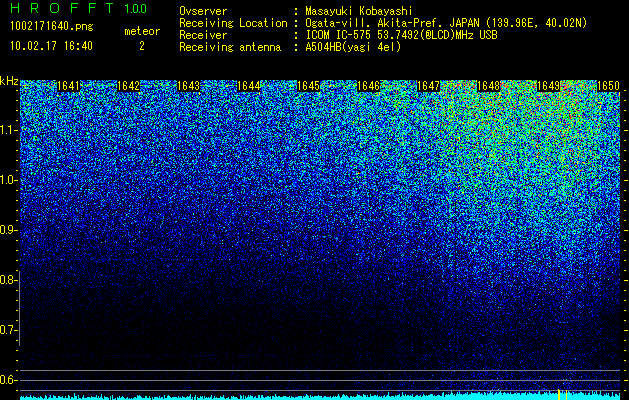Click the meteor count value 2

(142, 46)
